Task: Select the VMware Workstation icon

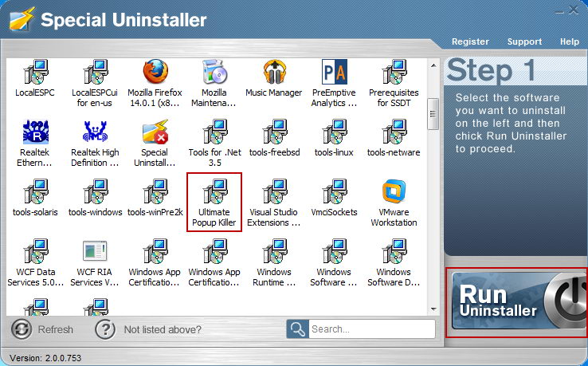Action: 394,191
